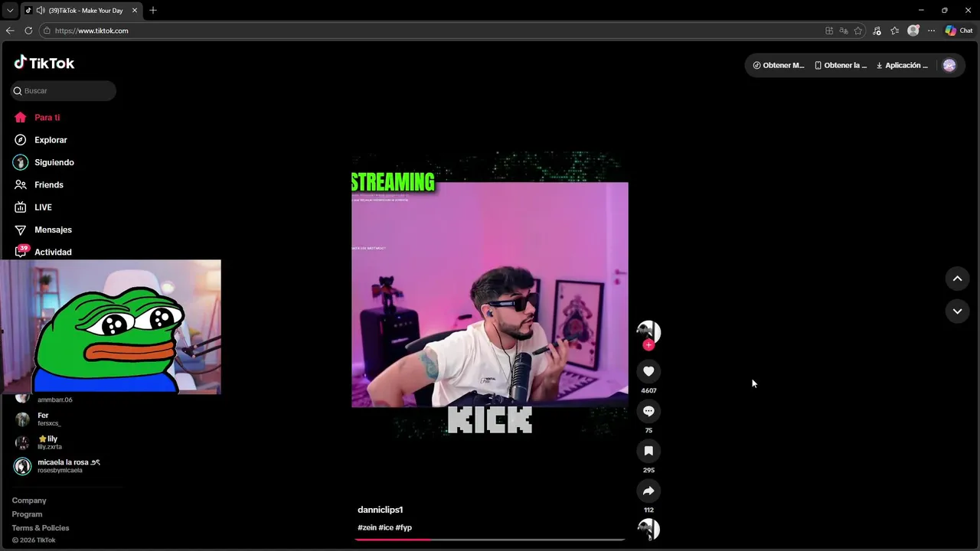The image size is (980, 551).
Task: Click the playing video to pause
Action: point(490,295)
